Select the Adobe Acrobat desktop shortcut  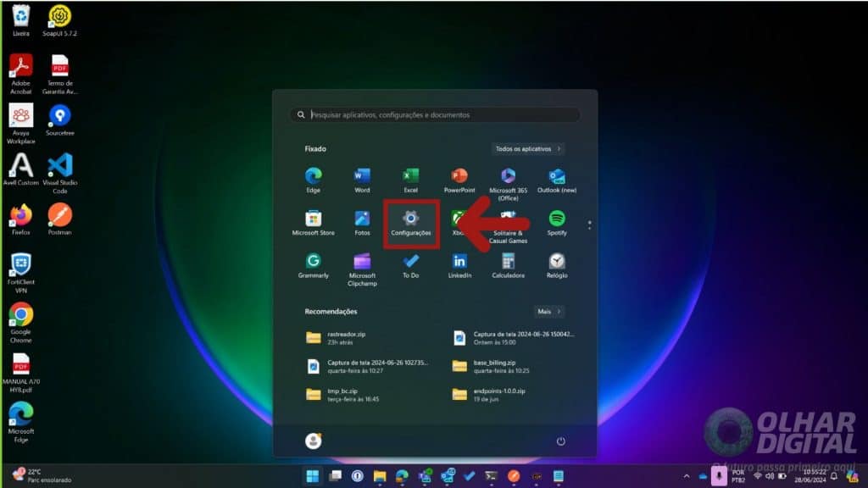[x=21, y=75]
